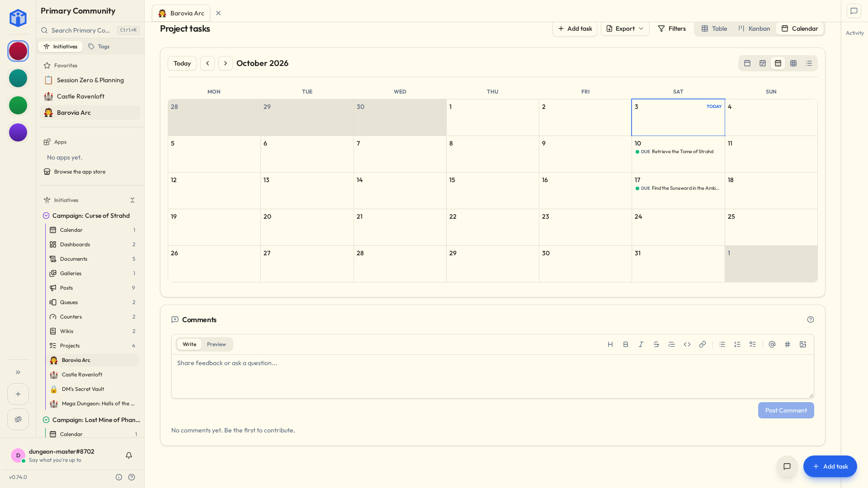Open the at-sign mentions button in rail
The width and height of the screenshot is (868, 488).
pyautogui.click(x=18, y=419)
